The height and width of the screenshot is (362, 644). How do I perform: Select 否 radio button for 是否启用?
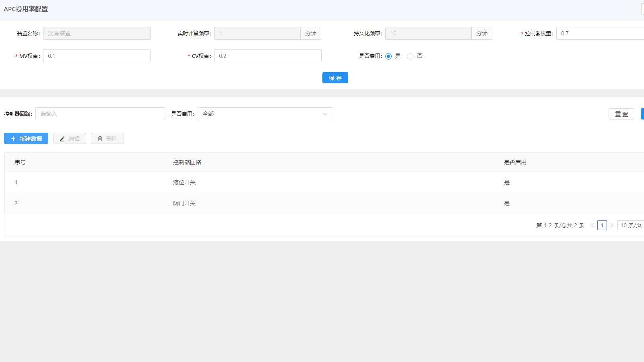[410, 56]
